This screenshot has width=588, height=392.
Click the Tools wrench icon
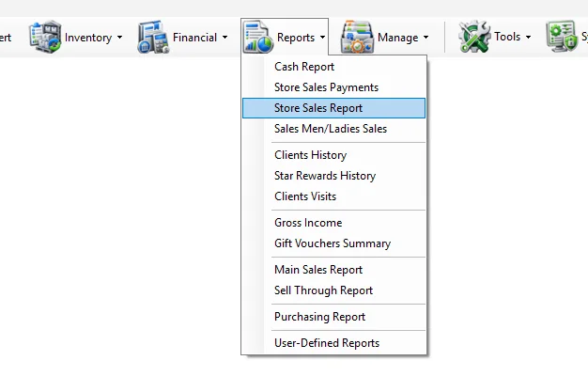pyautogui.click(x=474, y=37)
